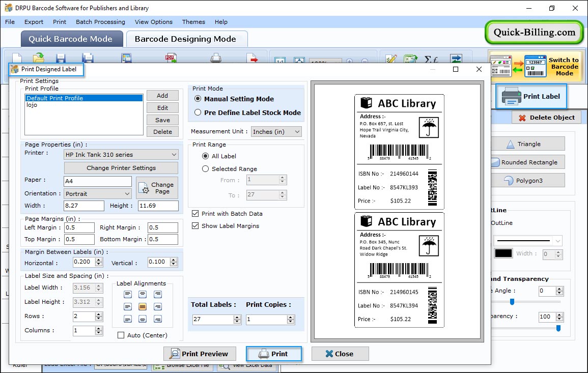This screenshot has width=588, height=373.
Task: Click the Quick-Billing.com banner
Action: [534, 32]
